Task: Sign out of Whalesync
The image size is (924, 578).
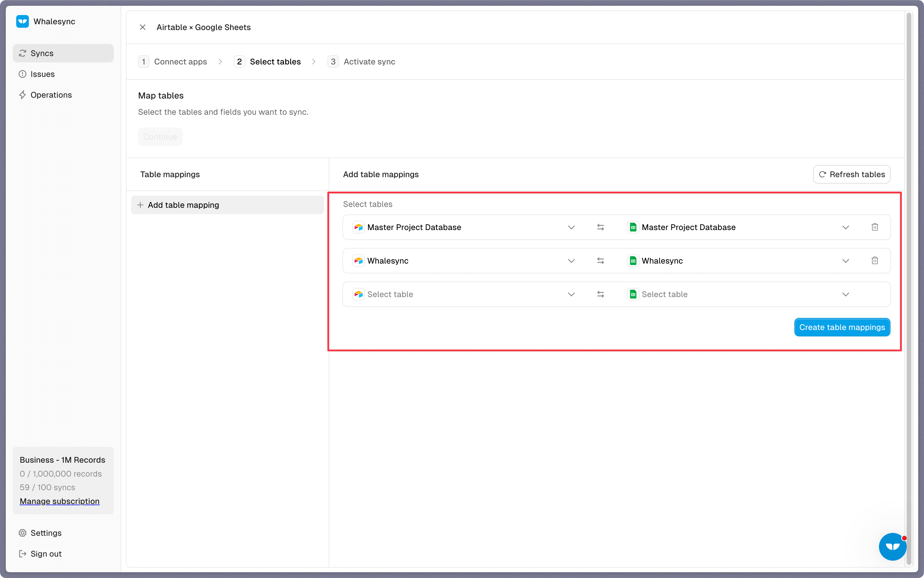Action: pos(63,553)
